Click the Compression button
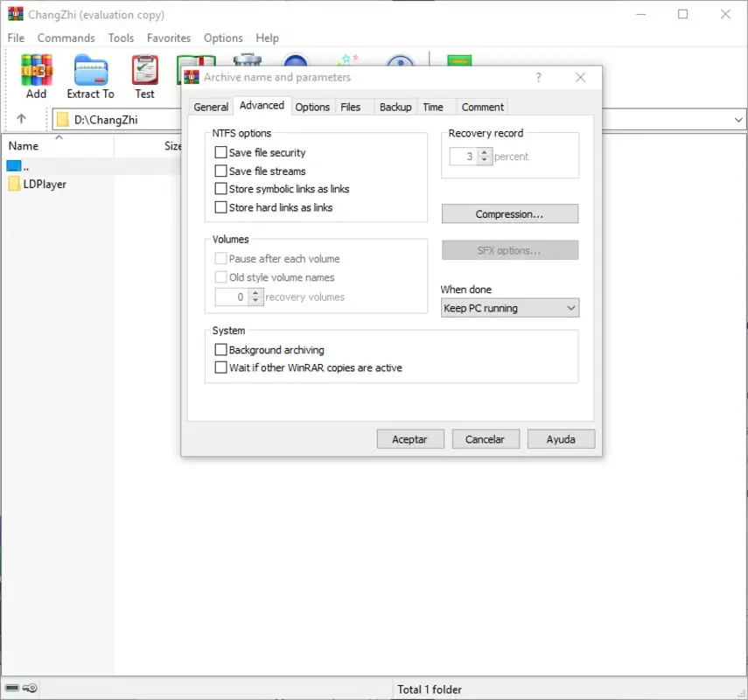The width and height of the screenshot is (748, 700). [x=509, y=213]
